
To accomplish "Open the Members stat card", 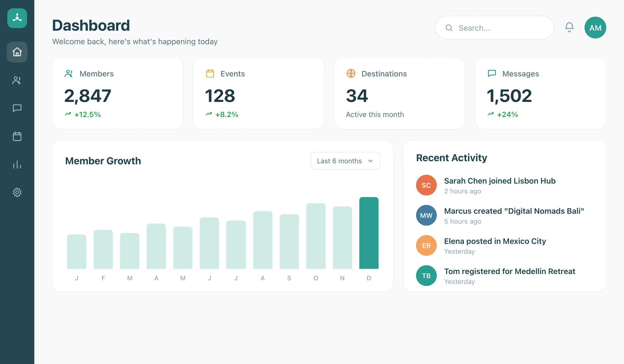I will [x=118, y=93].
